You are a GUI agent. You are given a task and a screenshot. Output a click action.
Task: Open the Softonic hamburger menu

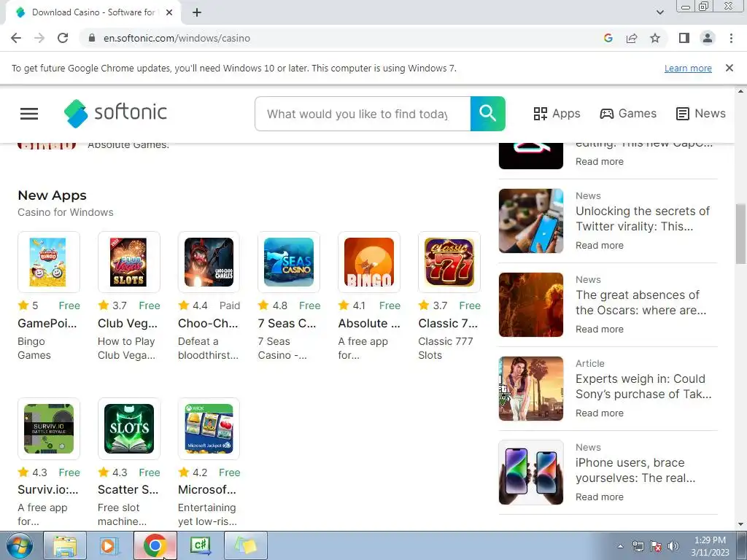click(29, 113)
